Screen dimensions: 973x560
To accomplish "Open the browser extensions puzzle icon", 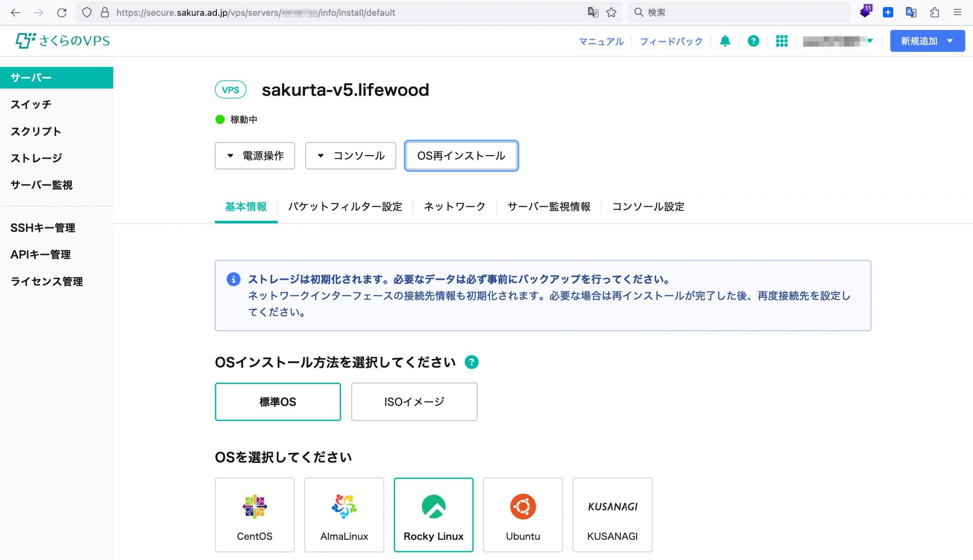I will [934, 12].
